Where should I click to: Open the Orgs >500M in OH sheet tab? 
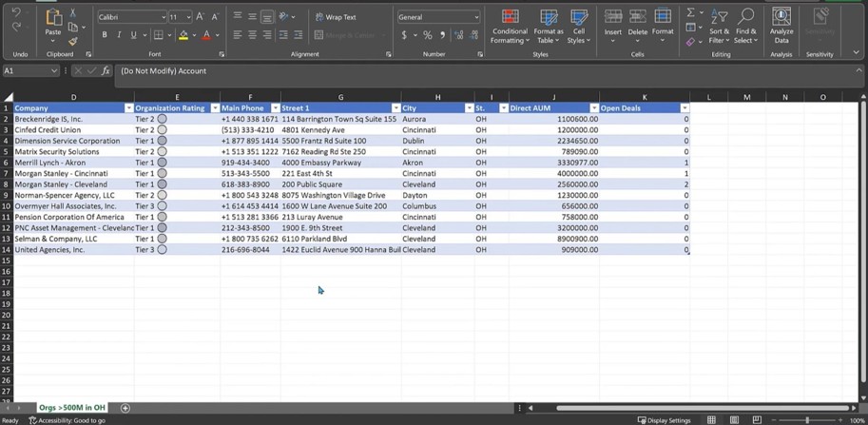pos(72,408)
